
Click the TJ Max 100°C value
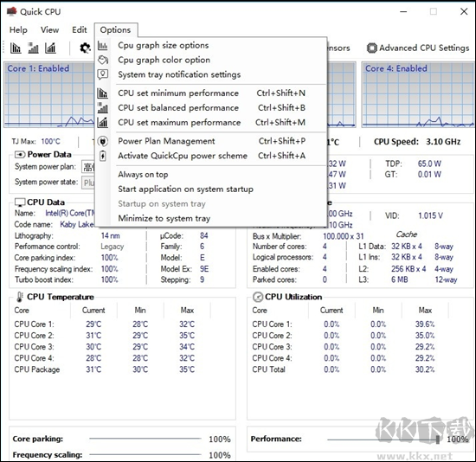click(51, 141)
